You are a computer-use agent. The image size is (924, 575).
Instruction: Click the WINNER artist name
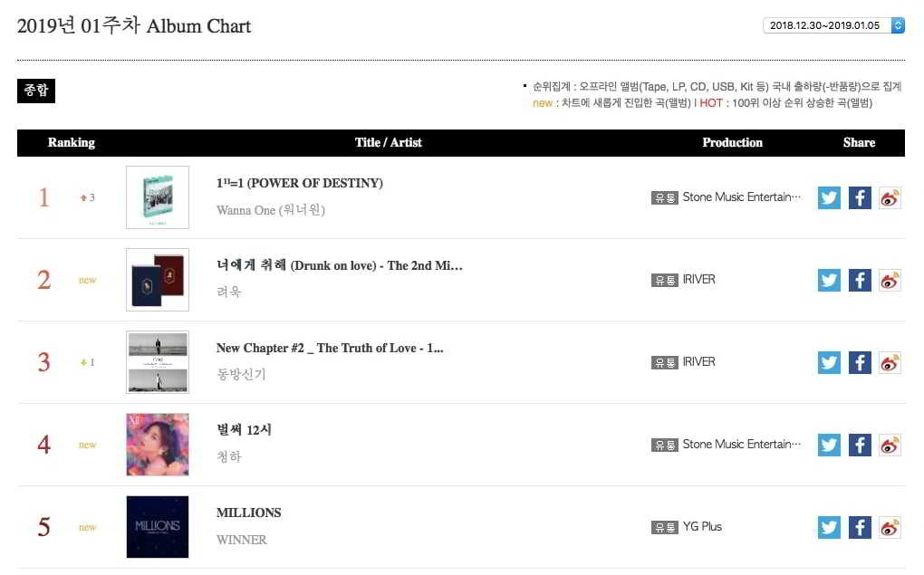242,540
